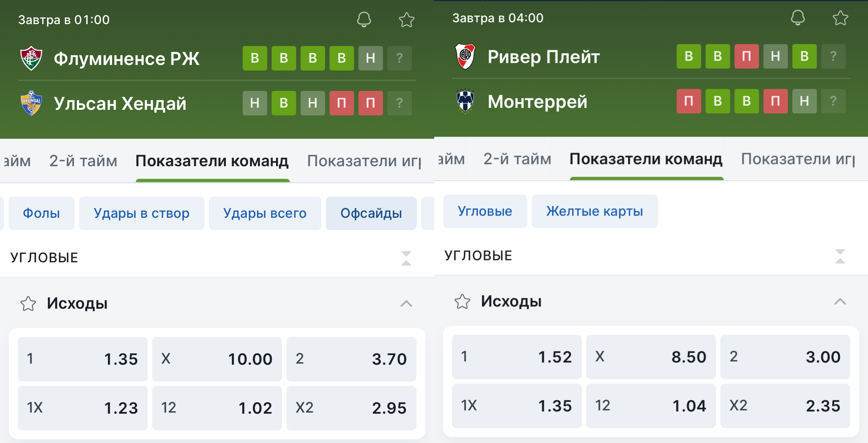Click the Monterrey club crest

tap(465, 101)
